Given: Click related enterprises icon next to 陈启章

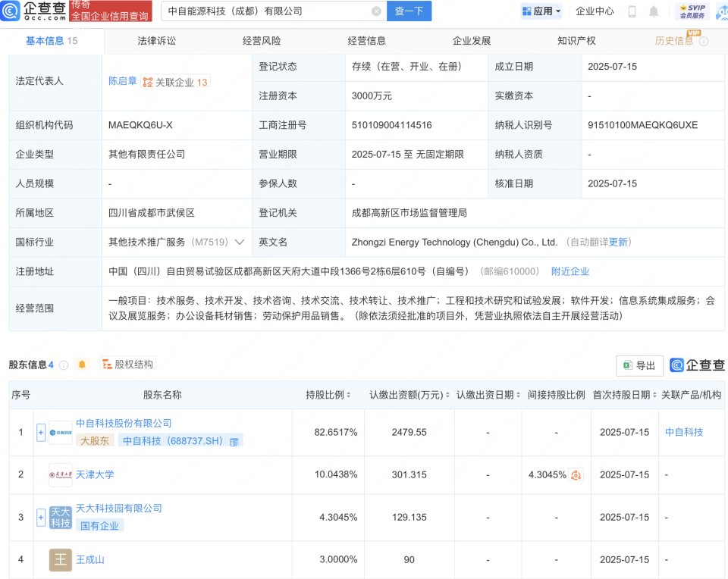Looking at the screenshot, I should coord(148,82).
